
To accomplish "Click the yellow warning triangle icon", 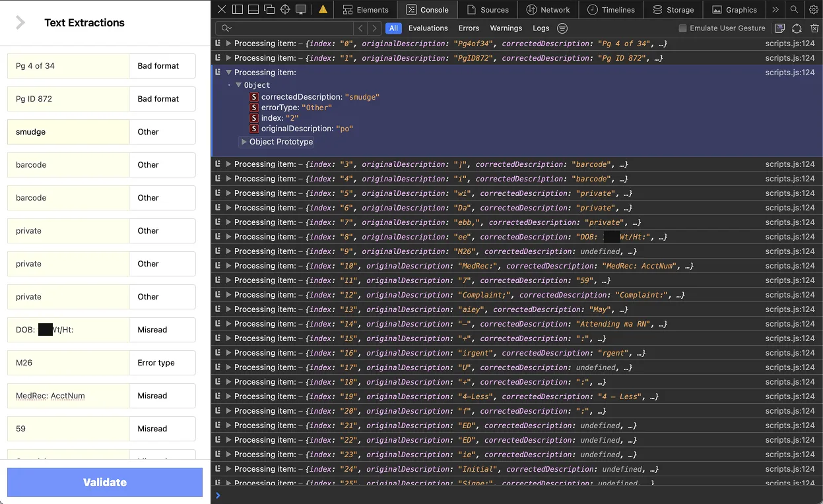I will tap(323, 9).
